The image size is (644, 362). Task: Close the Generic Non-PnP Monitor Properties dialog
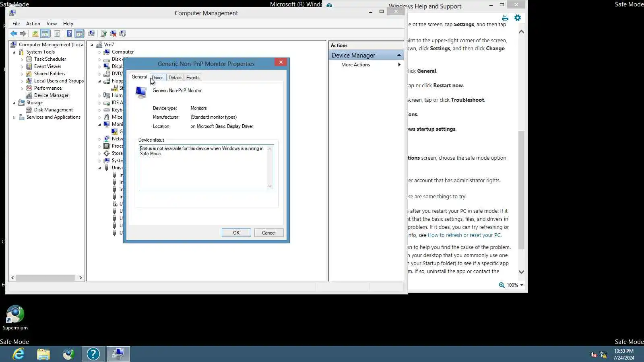[281, 62]
